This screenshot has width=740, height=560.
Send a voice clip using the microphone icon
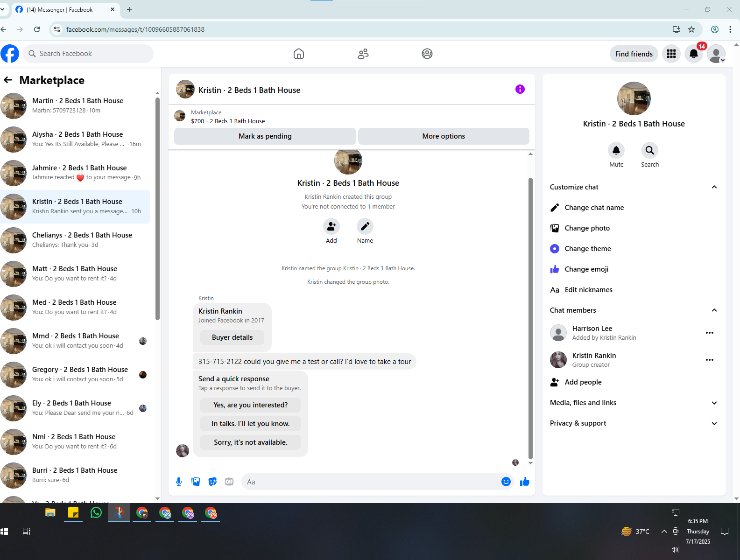click(x=179, y=482)
